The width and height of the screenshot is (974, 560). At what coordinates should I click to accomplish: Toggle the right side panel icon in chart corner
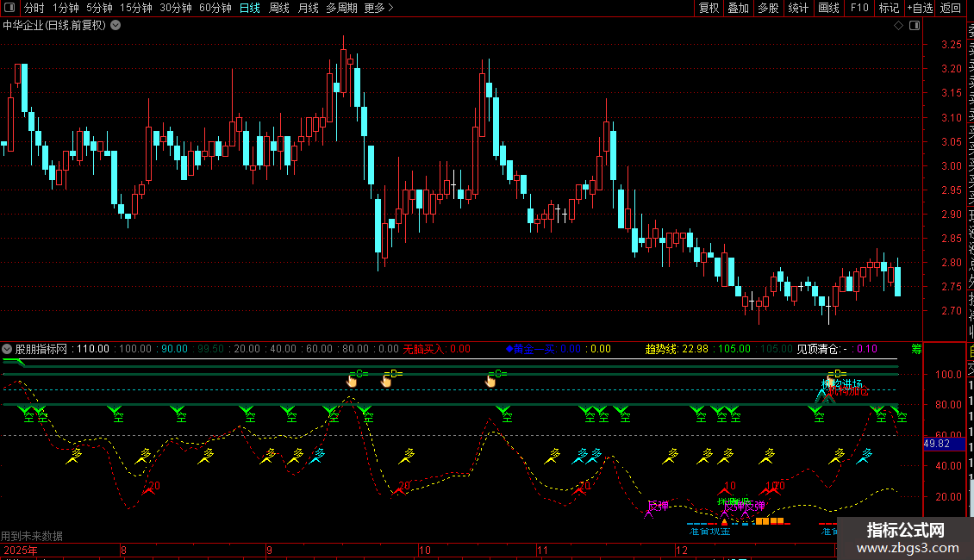915,26
